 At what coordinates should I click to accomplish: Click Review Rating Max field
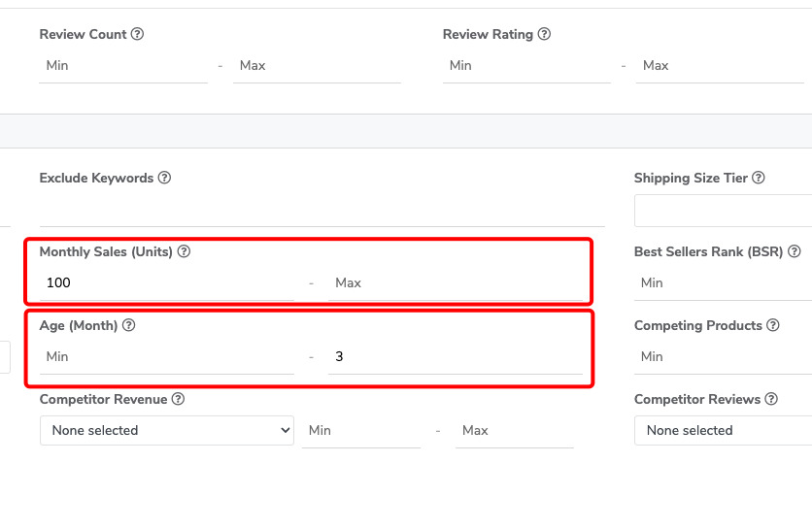pyautogui.click(x=720, y=66)
